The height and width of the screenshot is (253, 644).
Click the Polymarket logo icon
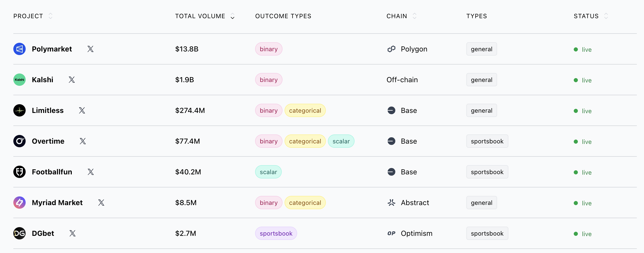tap(19, 49)
